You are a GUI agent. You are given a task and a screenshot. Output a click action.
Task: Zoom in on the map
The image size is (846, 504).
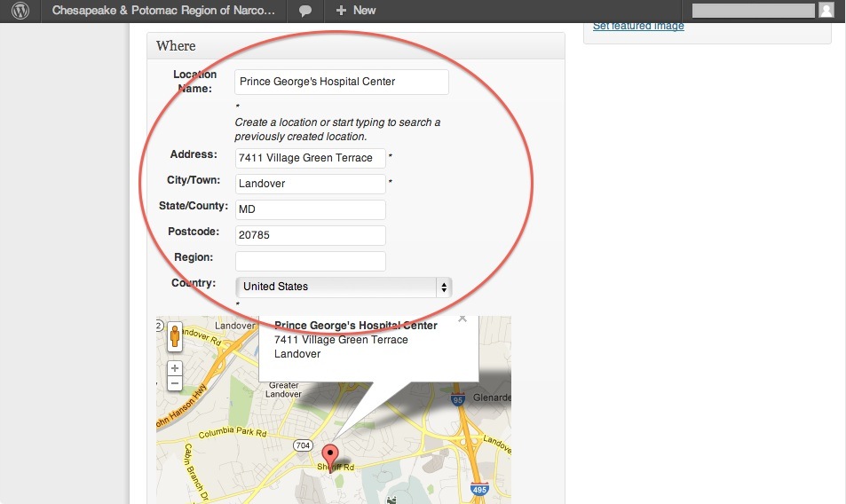click(174, 368)
